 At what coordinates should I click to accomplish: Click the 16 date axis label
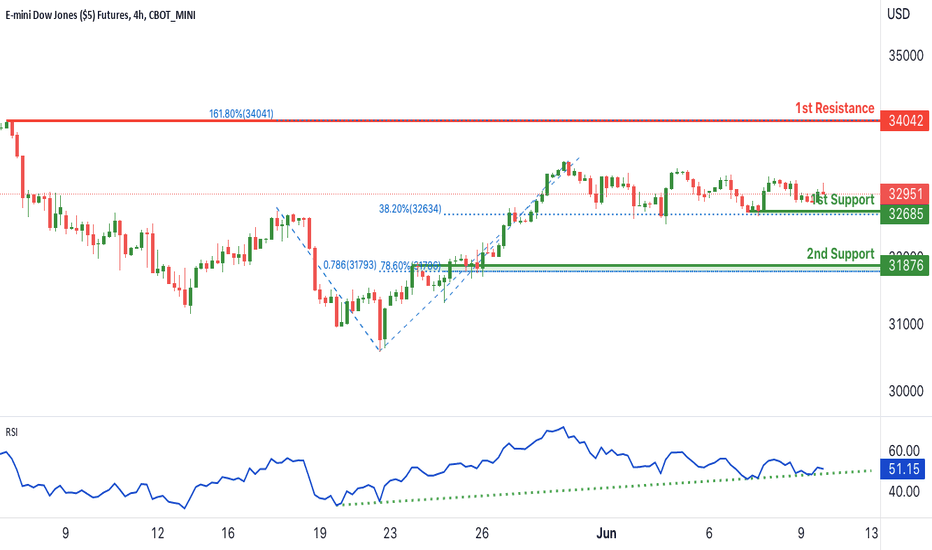pyautogui.click(x=228, y=533)
